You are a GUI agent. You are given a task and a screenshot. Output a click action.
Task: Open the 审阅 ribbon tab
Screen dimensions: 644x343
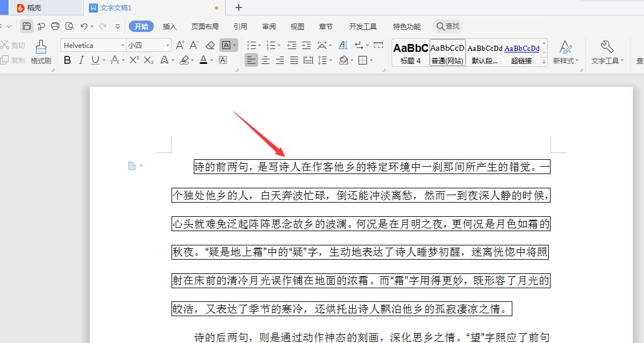pyautogui.click(x=268, y=26)
